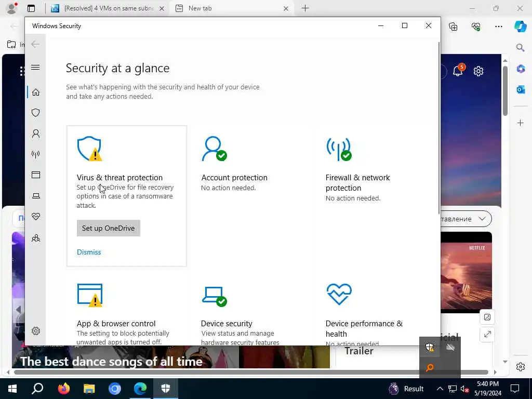Open Device security heading text
The height and width of the screenshot is (399, 532).
[227, 323]
